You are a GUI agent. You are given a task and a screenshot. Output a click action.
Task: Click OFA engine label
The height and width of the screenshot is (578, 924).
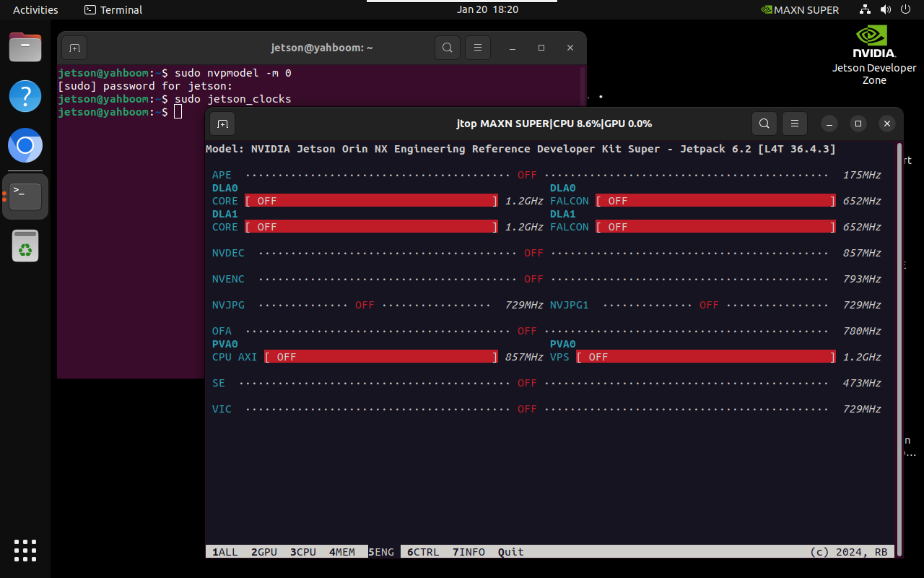(222, 331)
